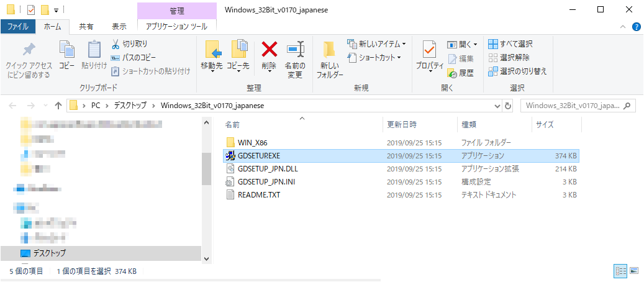Open the ショートカット dropdown
The height and width of the screenshot is (282, 644).
coord(374,58)
